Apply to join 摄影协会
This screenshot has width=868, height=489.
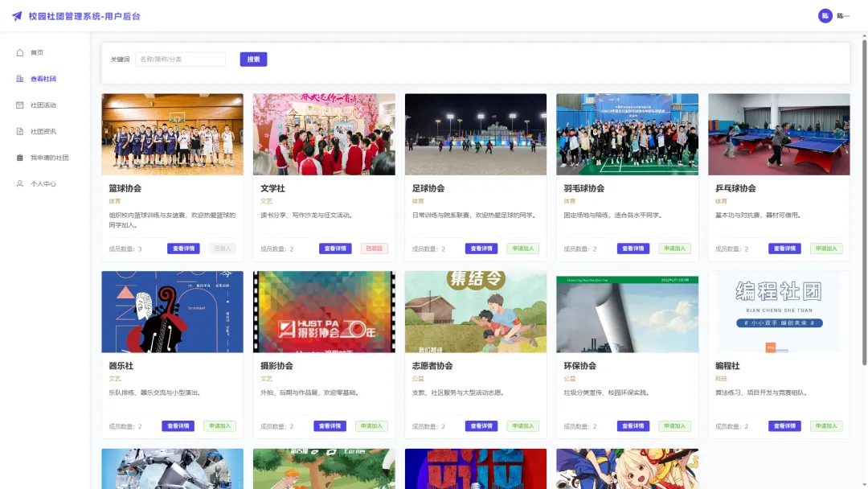coord(371,426)
